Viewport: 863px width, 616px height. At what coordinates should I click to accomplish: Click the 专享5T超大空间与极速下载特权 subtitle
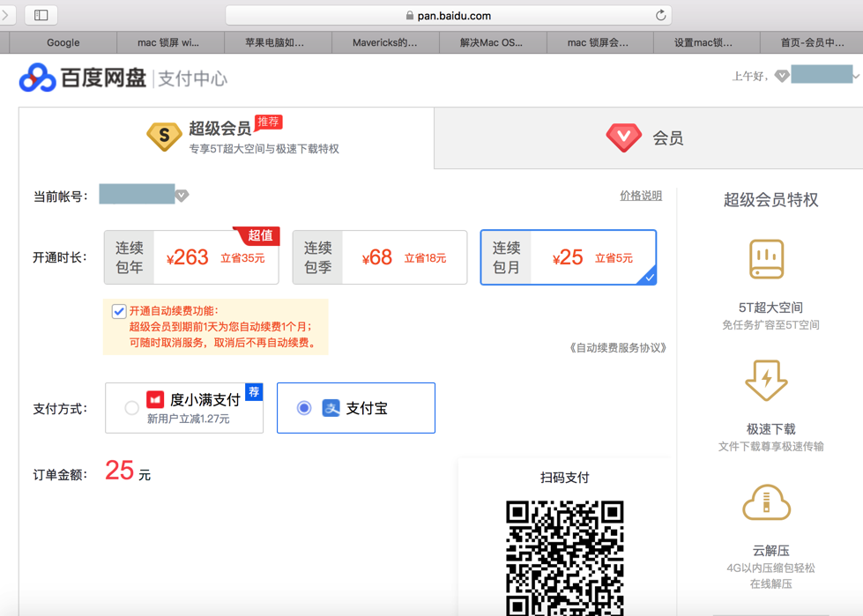coord(264,149)
